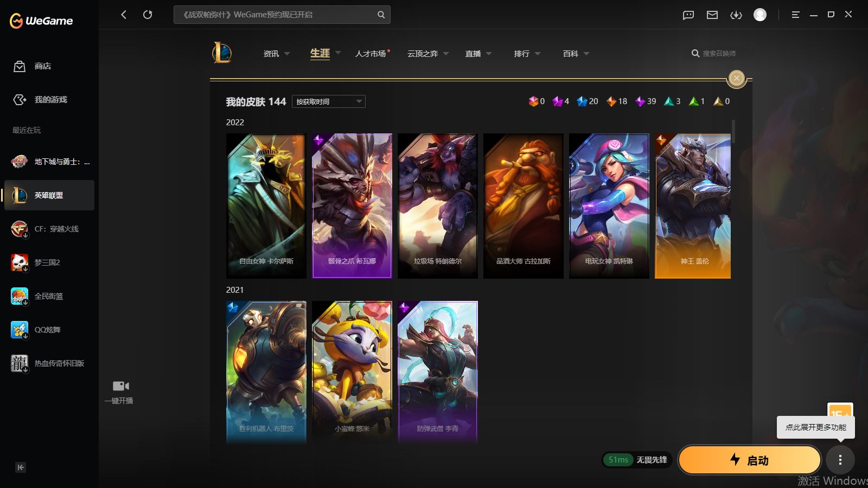868x488 pixels.
Task: Open the 自由女神 卡尔萨斯 skin card
Action: pyautogui.click(x=266, y=206)
